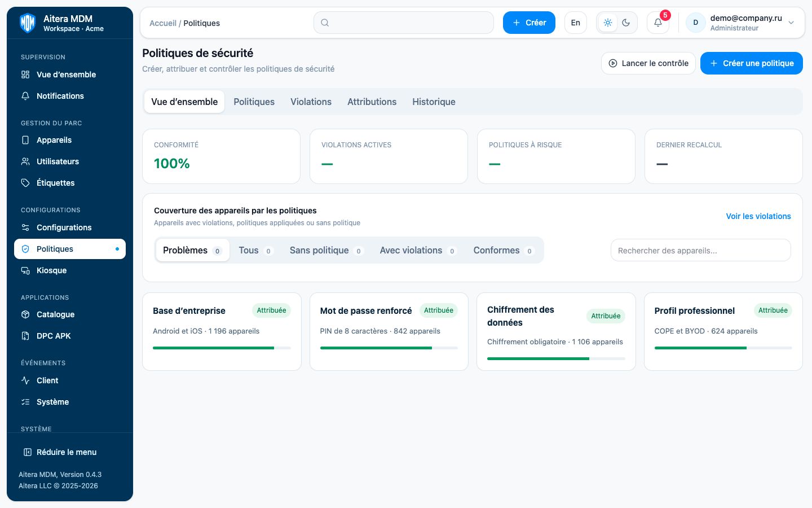
Task: Click the Politiques à risque stat card
Action: coord(556,156)
